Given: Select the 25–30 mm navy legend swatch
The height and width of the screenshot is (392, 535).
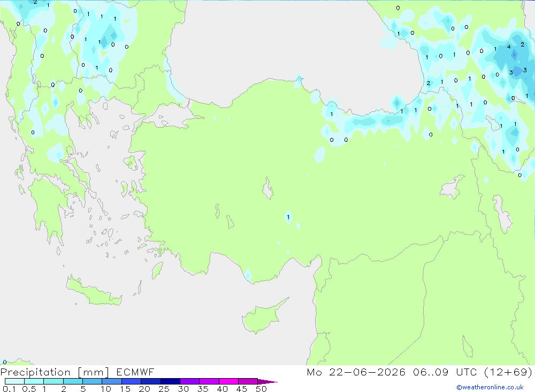Looking at the screenshot, I should 170,381.
